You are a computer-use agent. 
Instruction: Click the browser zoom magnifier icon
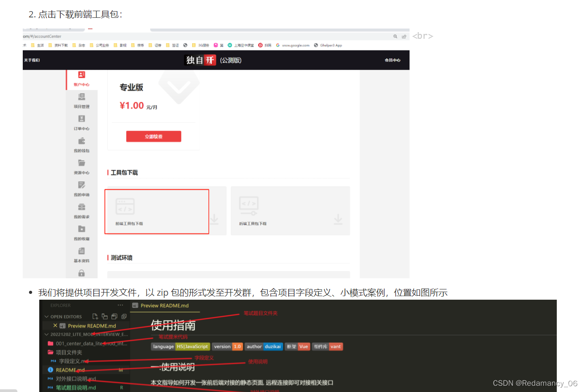pos(395,36)
